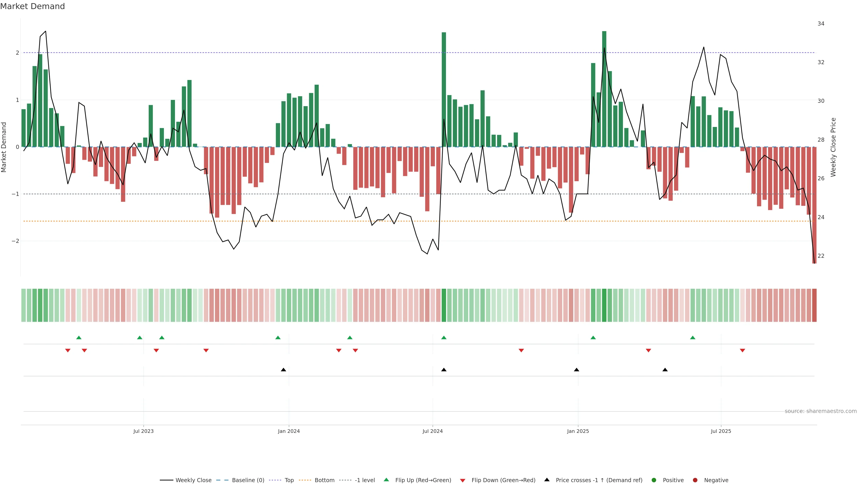Screen dimensions: 868x488
Task: Click the flip-up marker at Jul 2024
Action: coord(444,338)
